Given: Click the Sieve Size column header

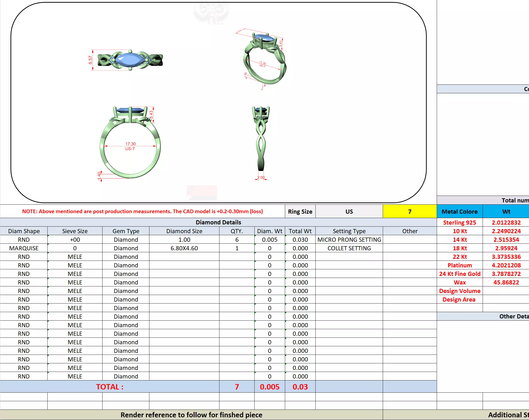Looking at the screenshot, I should (x=75, y=231).
